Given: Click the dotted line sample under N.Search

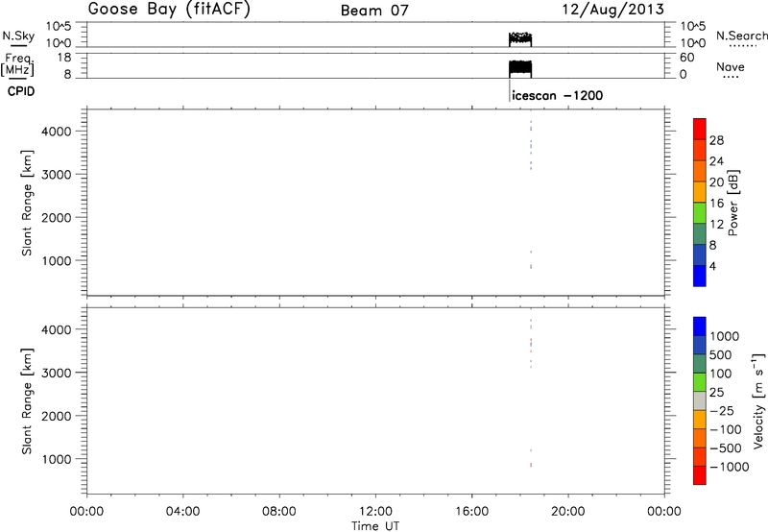Looking at the screenshot, I should tap(741, 46).
